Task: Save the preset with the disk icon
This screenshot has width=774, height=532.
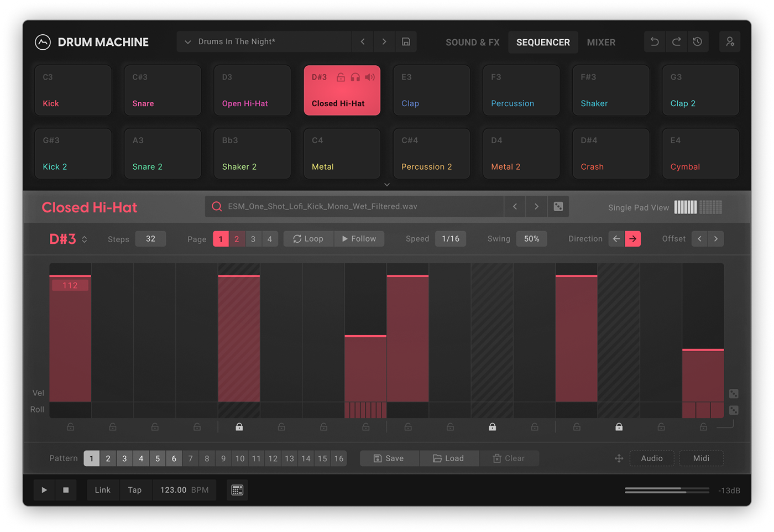Action: [x=406, y=41]
